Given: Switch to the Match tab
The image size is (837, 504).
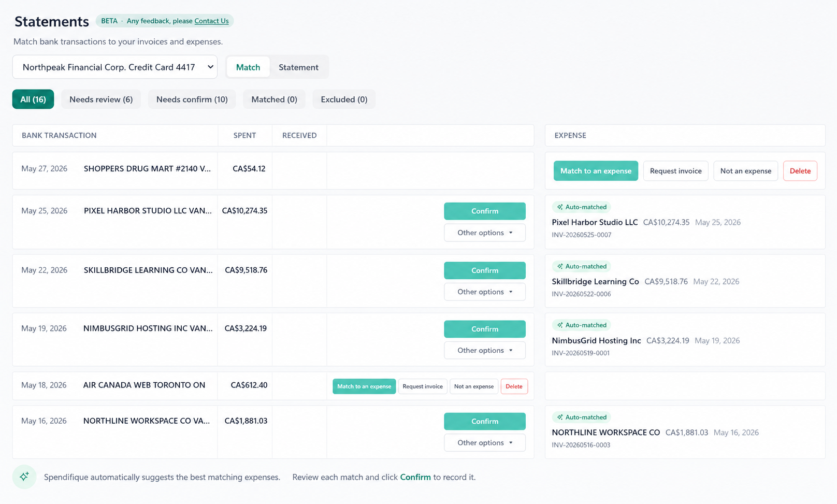Looking at the screenshot, I should [248, 67].
